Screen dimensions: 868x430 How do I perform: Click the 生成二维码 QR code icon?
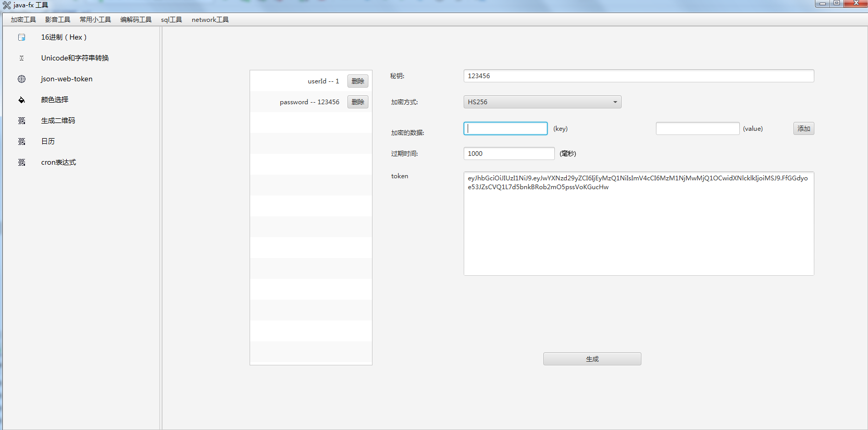point(21,121)
